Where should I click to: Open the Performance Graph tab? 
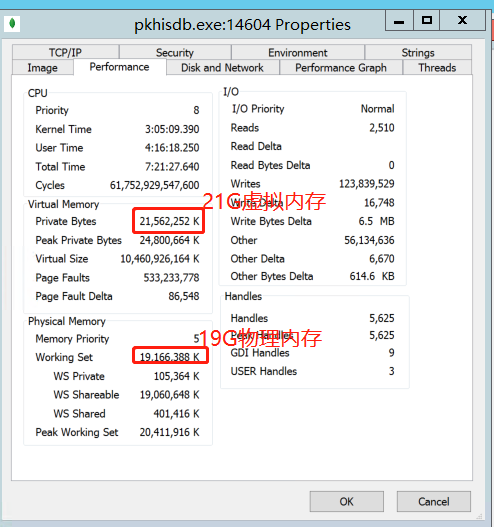[x=341, y=68]
